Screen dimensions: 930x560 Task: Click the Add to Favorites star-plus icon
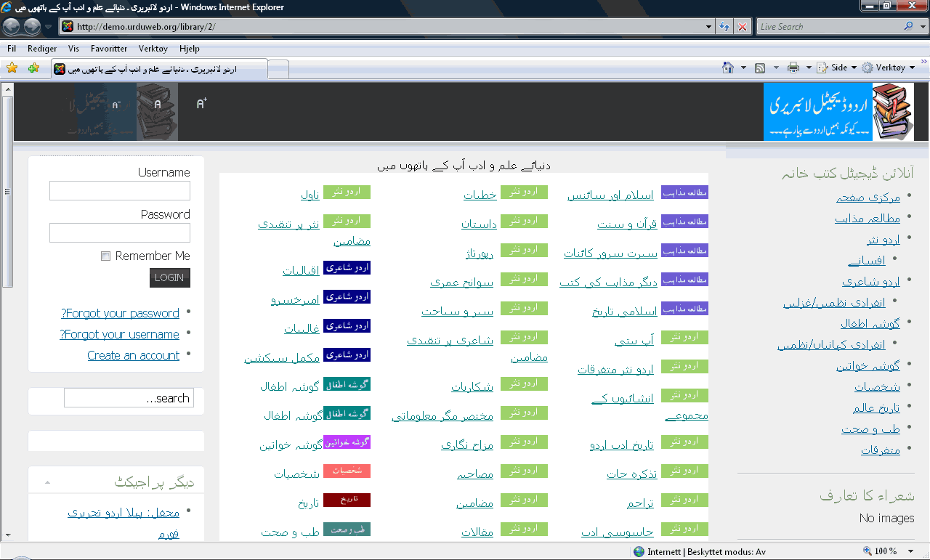33,68
